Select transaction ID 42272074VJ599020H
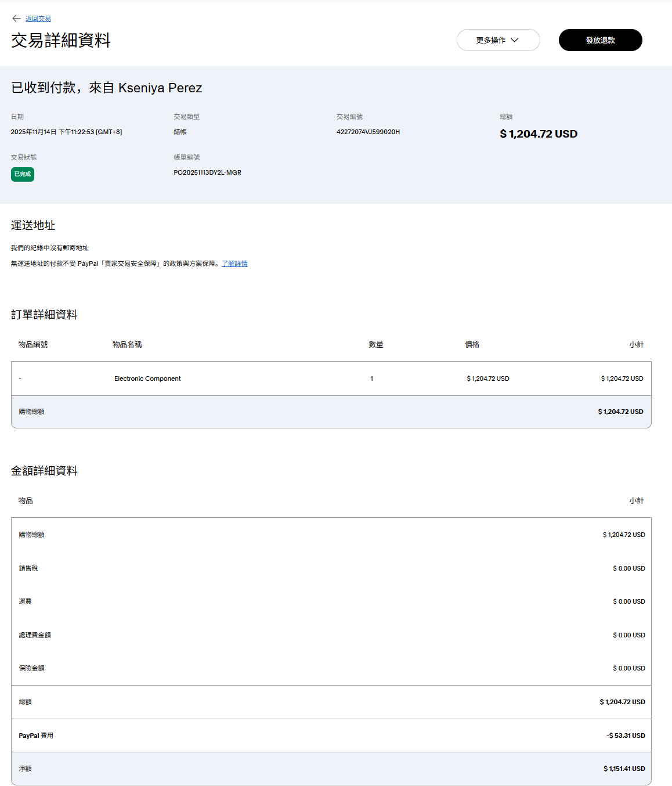Viewport: 672px width, 786px height. click(368, 132)
